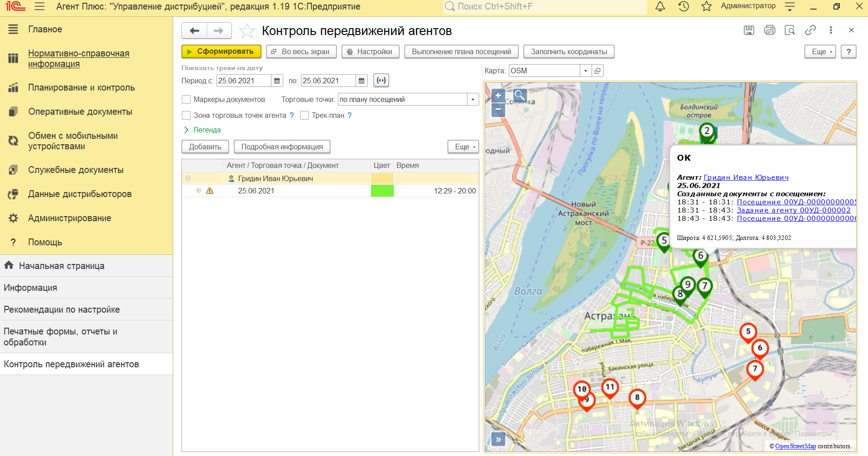The image size is (868, 456).
Task: Click the period start date field
Action: click(x=244, y=81)
